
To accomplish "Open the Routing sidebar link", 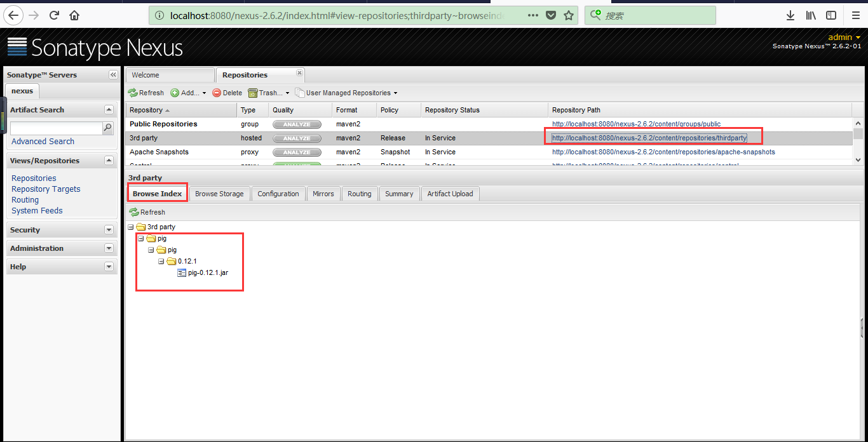I will [25, 200].
